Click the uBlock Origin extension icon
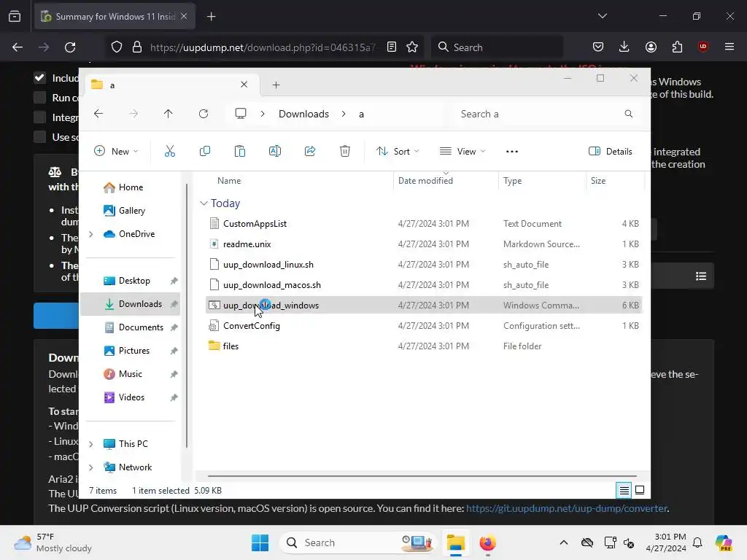 (x=703, y=47)
